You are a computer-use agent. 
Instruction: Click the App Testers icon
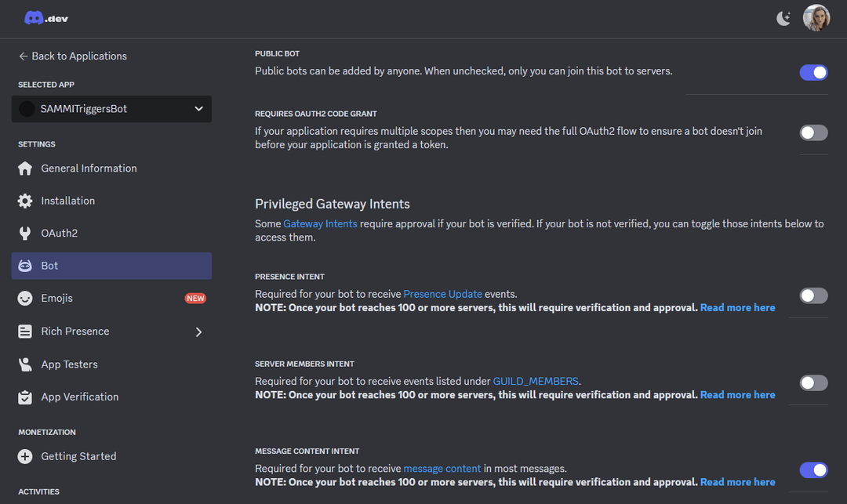coord(25,364)
